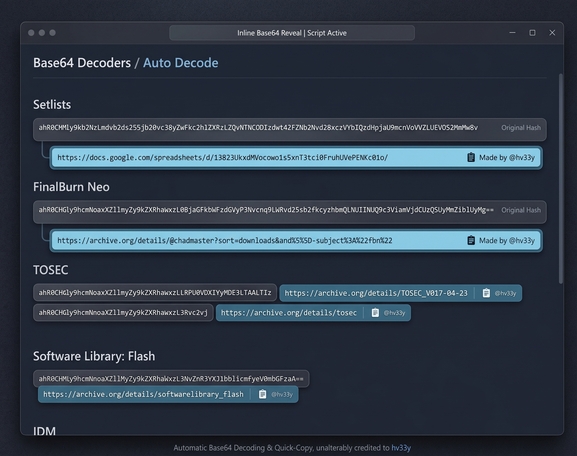Select the FinalBurn Neo original hash
The height and width of the screenshot is (456, 577).
pos(266,210)
